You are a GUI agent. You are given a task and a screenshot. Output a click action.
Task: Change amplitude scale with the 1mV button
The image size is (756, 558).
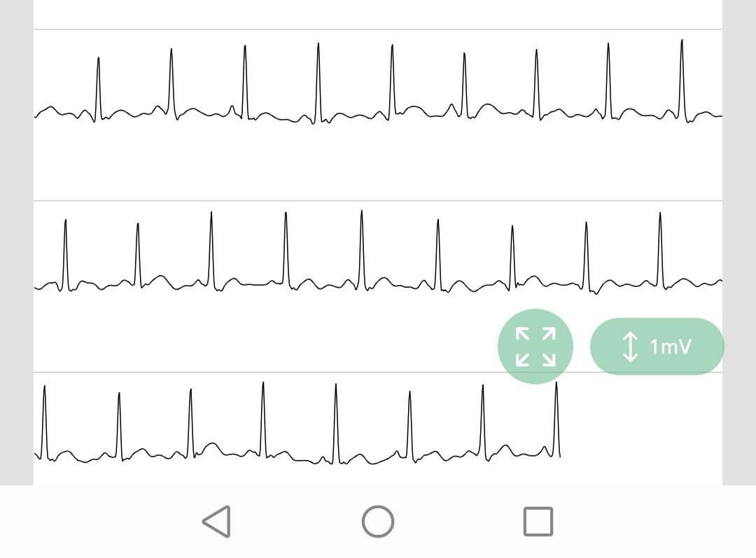pyautogui.click(x=657, y=347)
